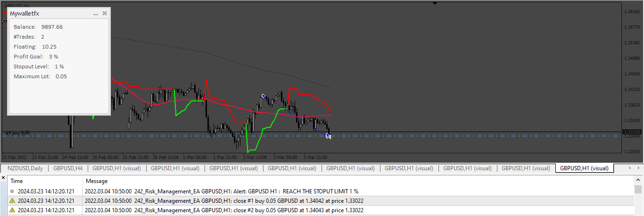Click the Balance value 9897.66
The height and width of the screenshot is (216, 644).
[x=52, y=27]
